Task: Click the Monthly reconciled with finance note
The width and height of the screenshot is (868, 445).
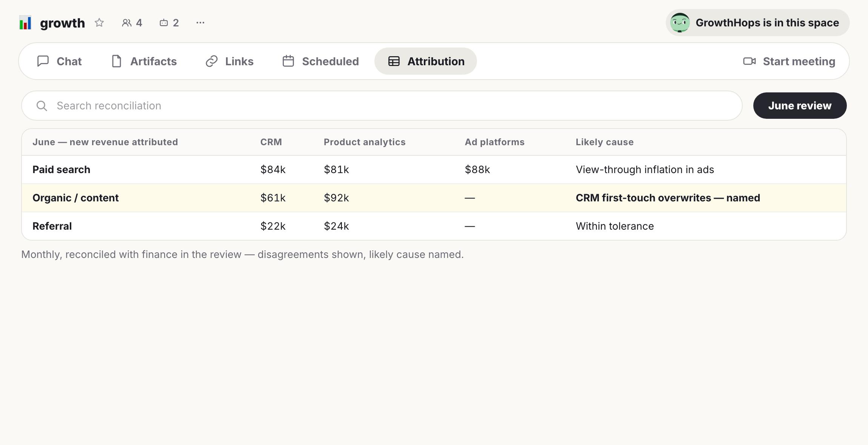Action: pyautogui.click(x=242, y=255)
